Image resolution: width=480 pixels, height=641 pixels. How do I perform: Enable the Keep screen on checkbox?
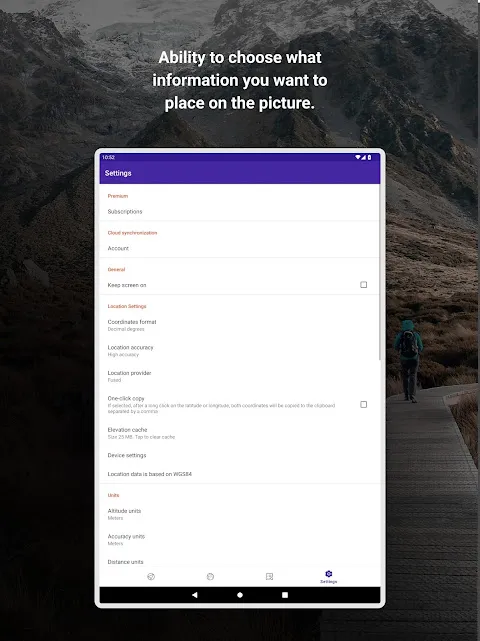pyautogui.click(x=363, y=285)
